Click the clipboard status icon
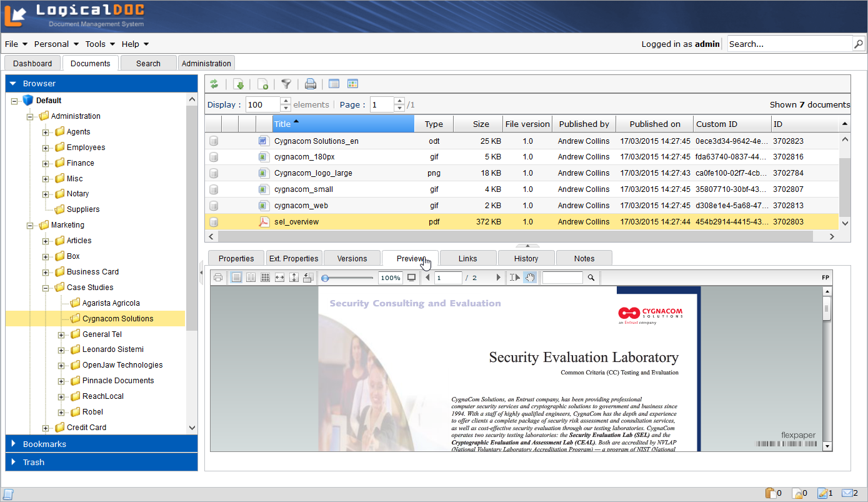The image size is (868, 502). (771, 493)
